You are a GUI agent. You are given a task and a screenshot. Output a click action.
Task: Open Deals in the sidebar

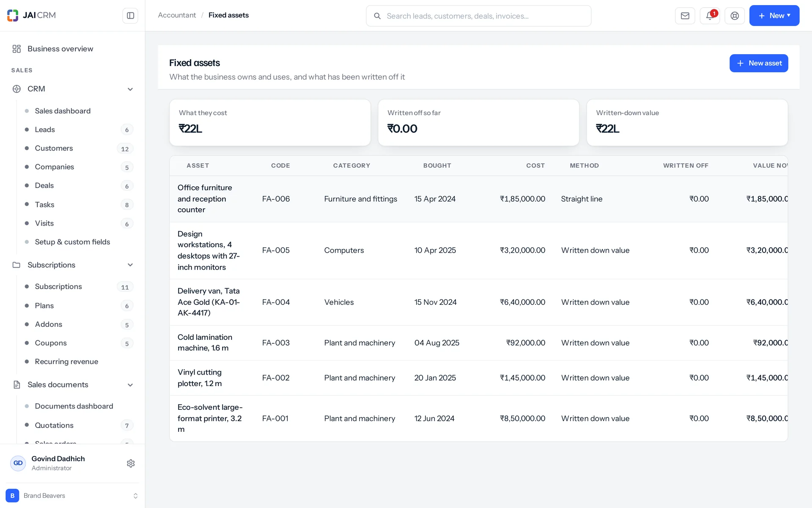point(44,185)
